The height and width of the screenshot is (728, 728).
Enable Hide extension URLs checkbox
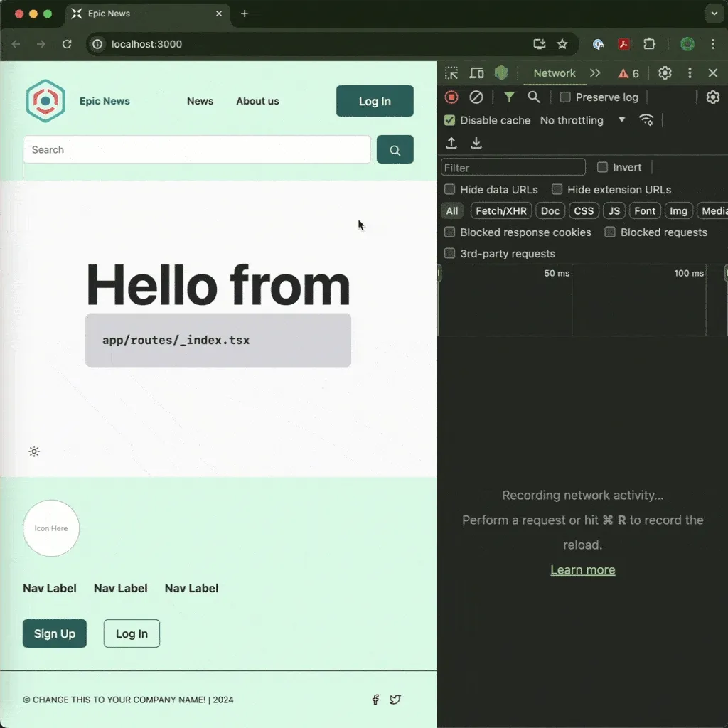click(557, 189)
